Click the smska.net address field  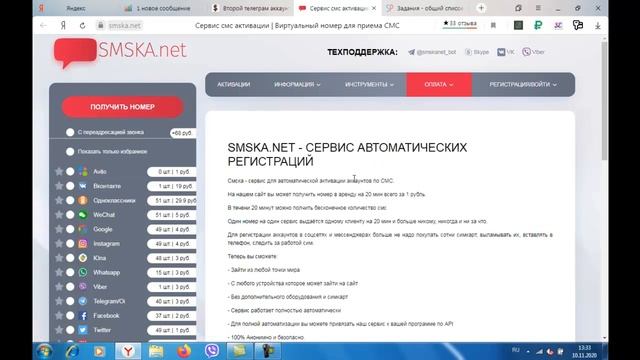click(124, 25)
